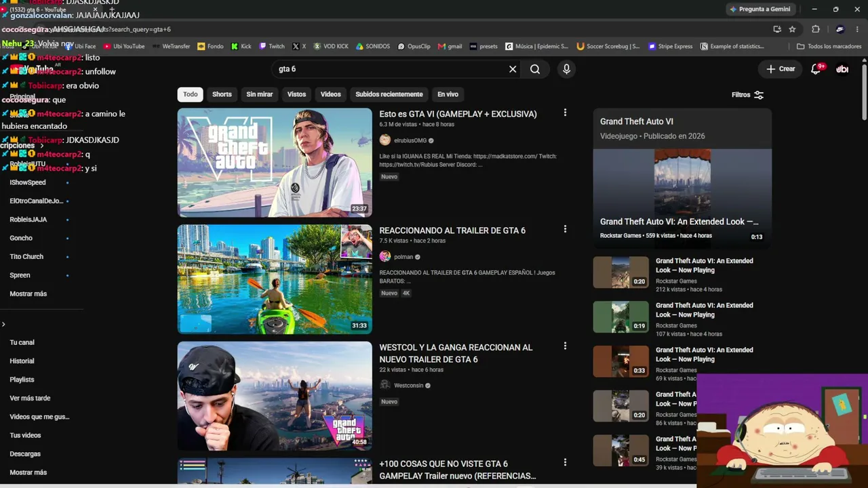Open the video titled REACCIONANDO AL TRAILER DE GTA 6

tap(452, 230)
